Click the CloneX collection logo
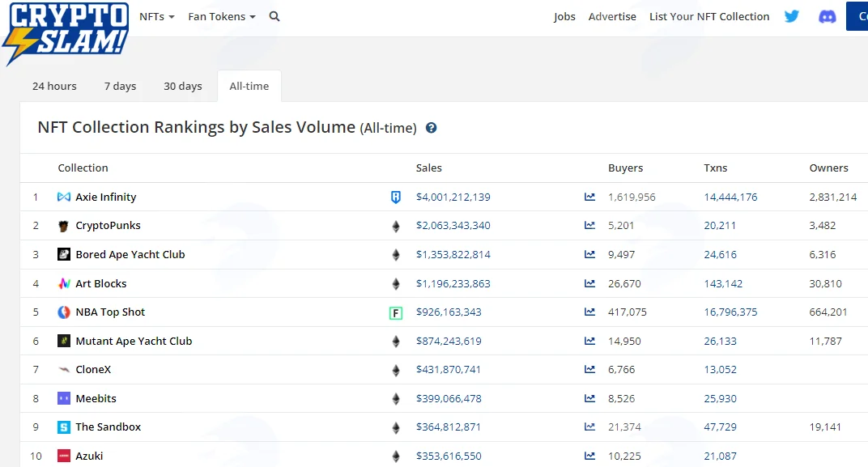The height and width of the screenshot is (467, 868). [64, 370]
